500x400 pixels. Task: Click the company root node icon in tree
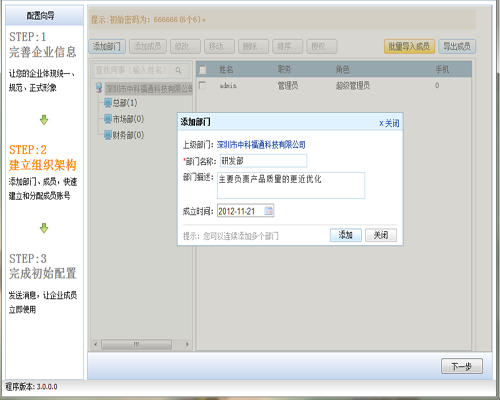pos(99,88)
